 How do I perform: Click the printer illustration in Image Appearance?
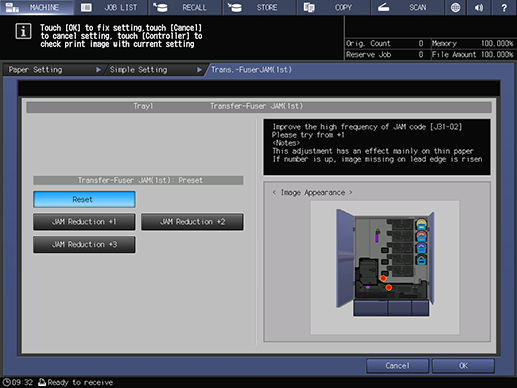coord(385,263)
